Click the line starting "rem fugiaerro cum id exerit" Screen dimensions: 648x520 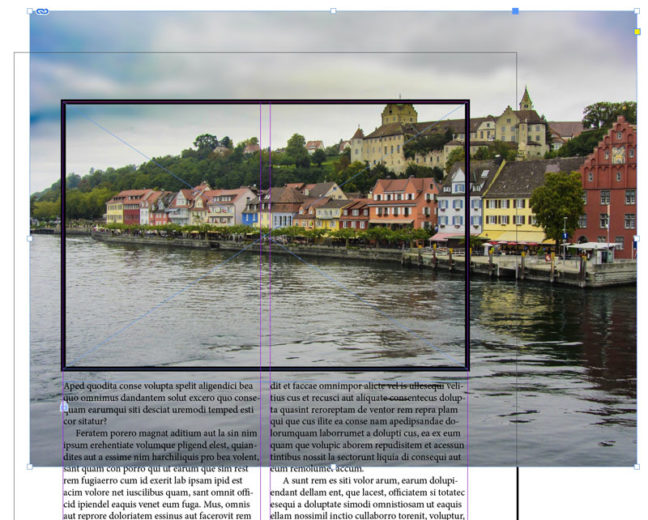(x=153, y=481)
